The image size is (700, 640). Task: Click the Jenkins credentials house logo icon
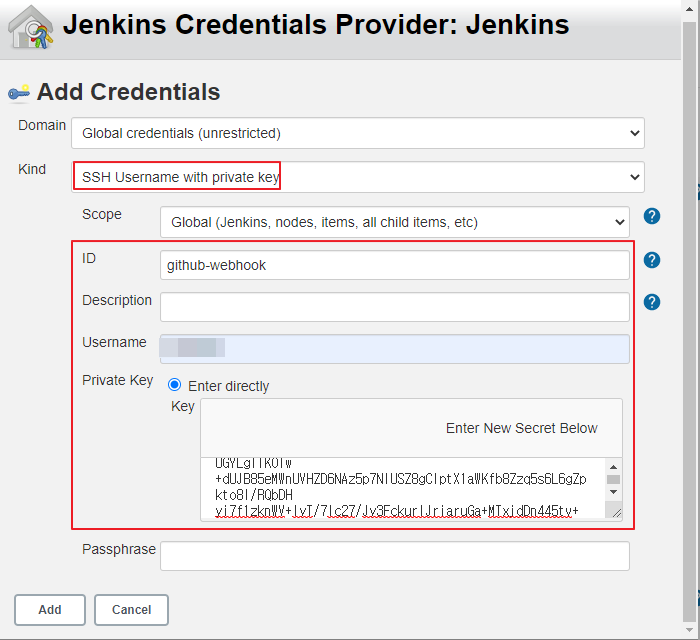click(x=30, y=27)
